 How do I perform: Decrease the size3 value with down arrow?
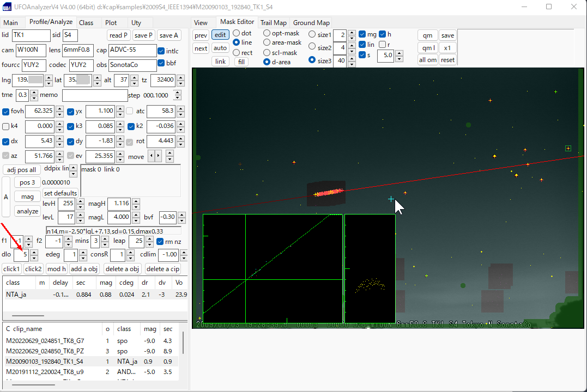click(x=352, y=63)
